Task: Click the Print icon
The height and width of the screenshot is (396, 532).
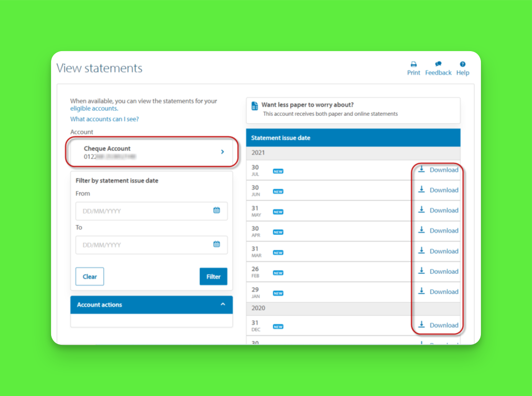Action: (413, 64)
